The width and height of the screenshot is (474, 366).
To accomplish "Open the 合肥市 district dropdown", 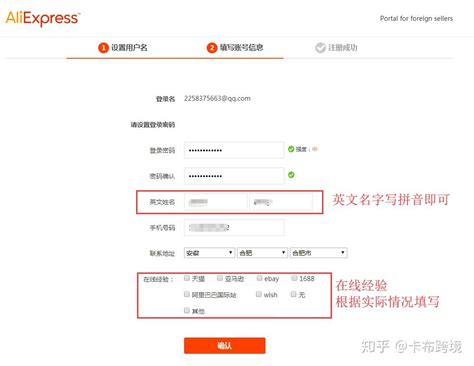I will click(319, 253).
